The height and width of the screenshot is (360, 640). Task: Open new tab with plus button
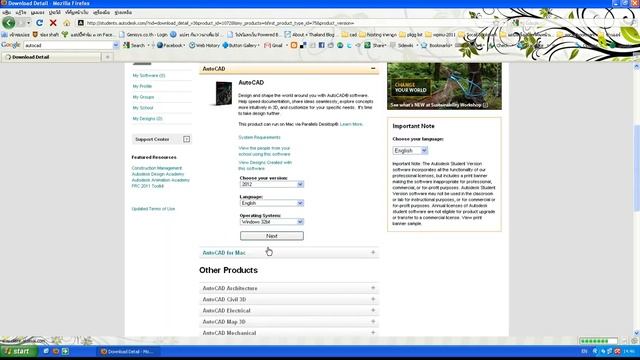coord(107,57)
